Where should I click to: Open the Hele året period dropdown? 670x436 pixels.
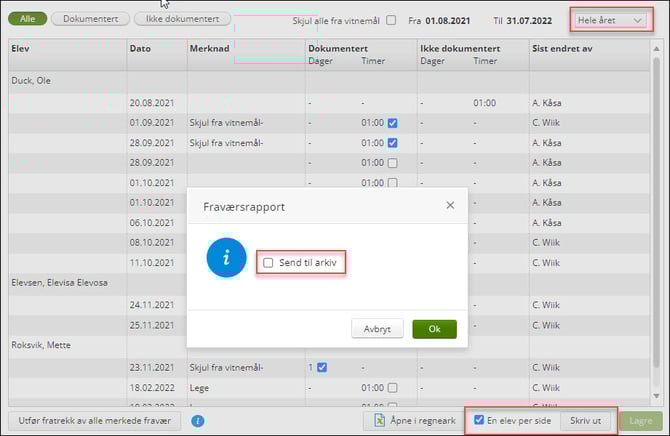pos(609,20)
